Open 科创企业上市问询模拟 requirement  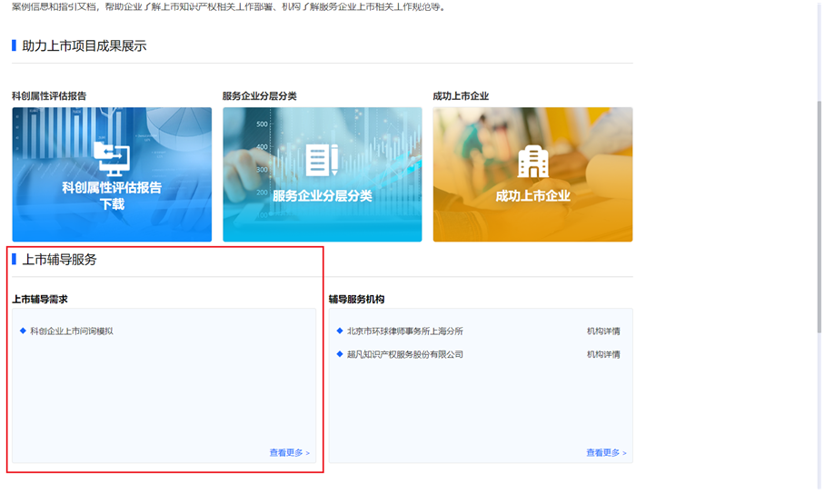[x=72, y=331]
